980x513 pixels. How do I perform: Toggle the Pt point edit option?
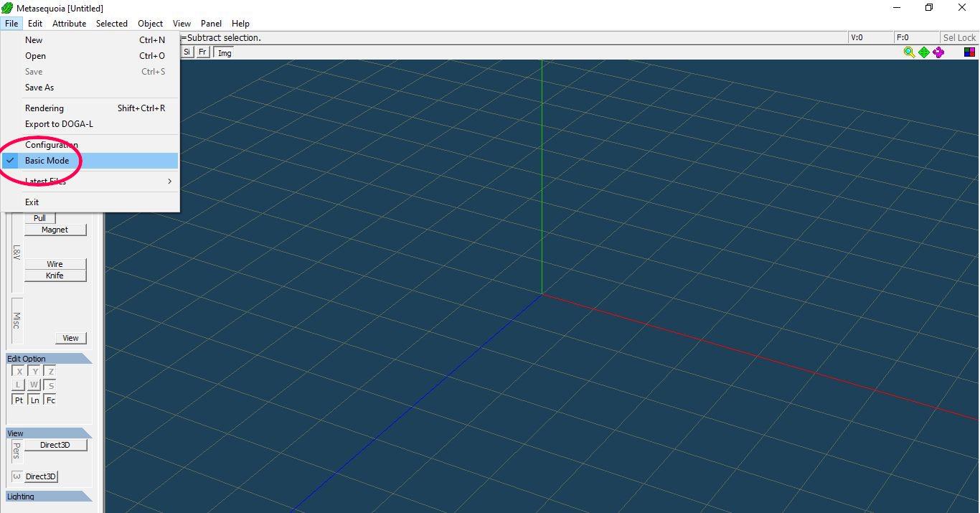point(19,400)
